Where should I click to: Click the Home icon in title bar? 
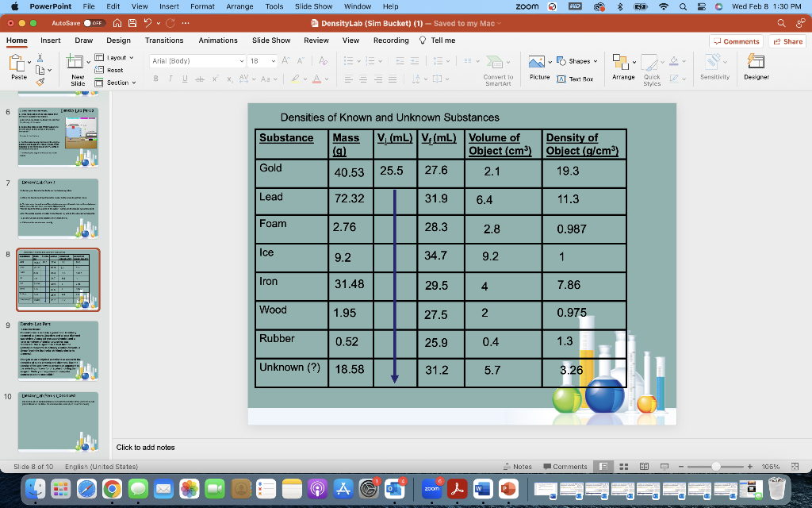117,23
